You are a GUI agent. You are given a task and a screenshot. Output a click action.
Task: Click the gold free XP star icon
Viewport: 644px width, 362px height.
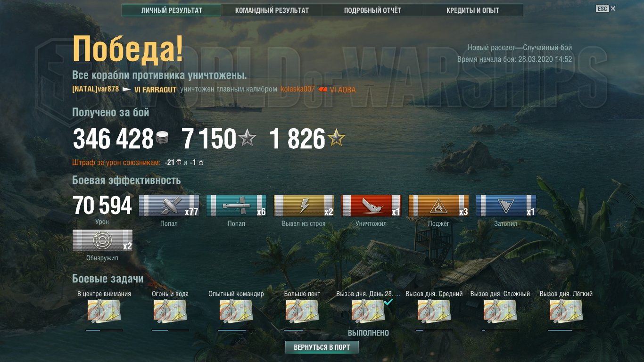337,139
